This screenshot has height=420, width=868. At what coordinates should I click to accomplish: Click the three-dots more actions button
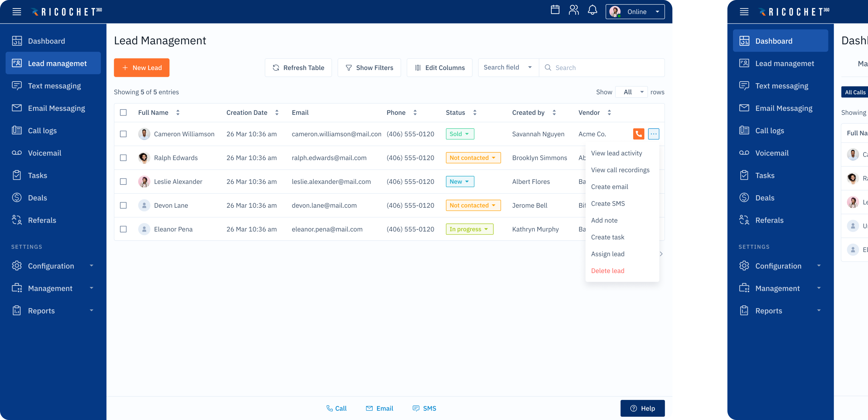point(653,134)
